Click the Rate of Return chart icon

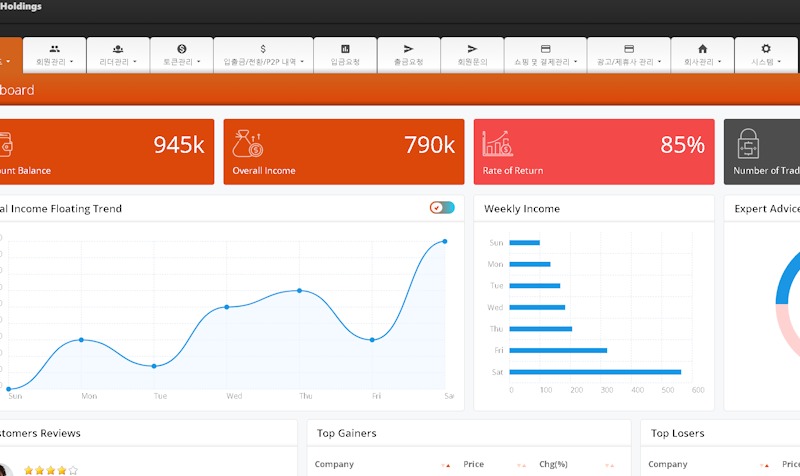click(x=498, y=145)
